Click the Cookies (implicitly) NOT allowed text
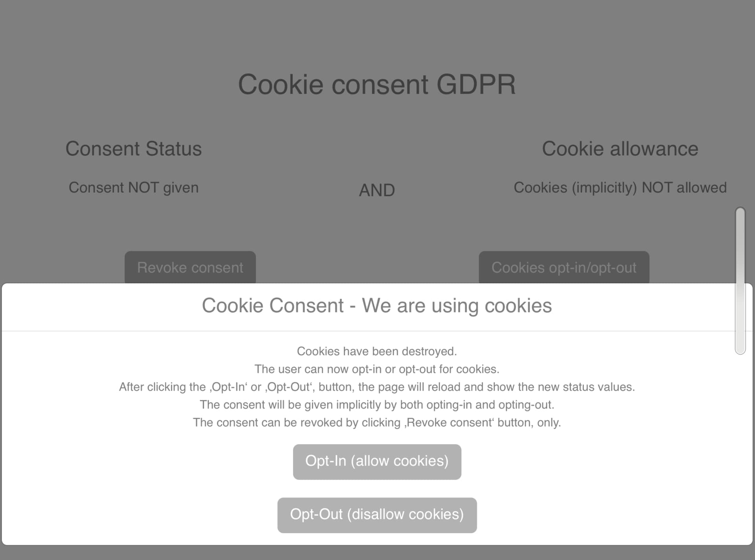755x560 pixels. pyautogui.click(x=620, y=188)
